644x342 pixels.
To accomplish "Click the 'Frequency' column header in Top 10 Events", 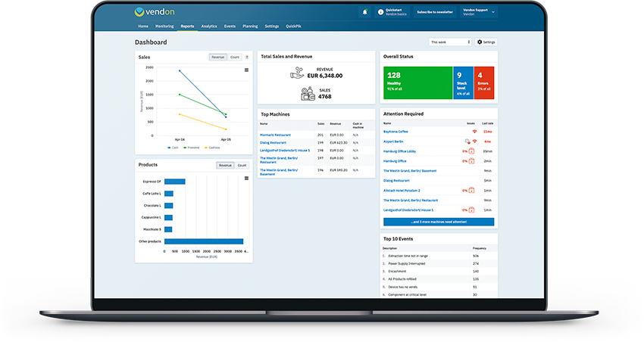I will tap(480, 248).
